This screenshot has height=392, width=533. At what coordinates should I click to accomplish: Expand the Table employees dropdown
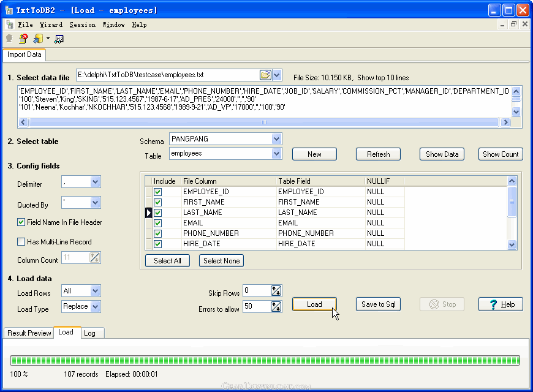coord(276,154)
